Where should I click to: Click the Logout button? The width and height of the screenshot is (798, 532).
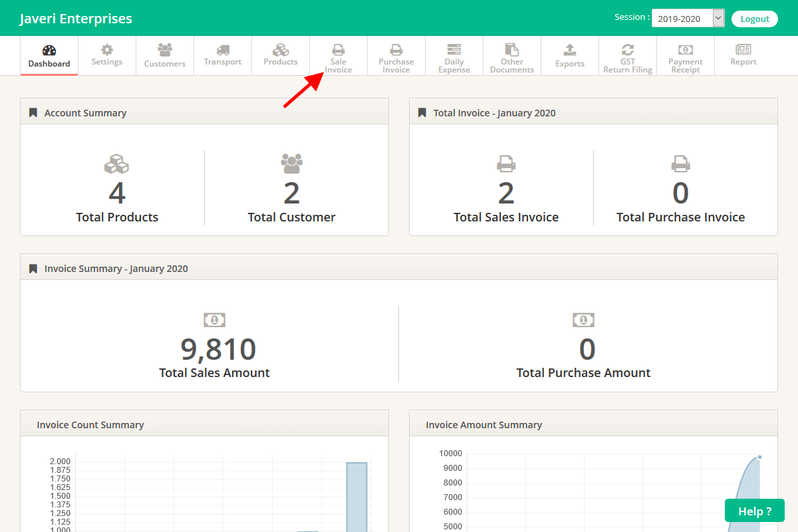(754, 18)
